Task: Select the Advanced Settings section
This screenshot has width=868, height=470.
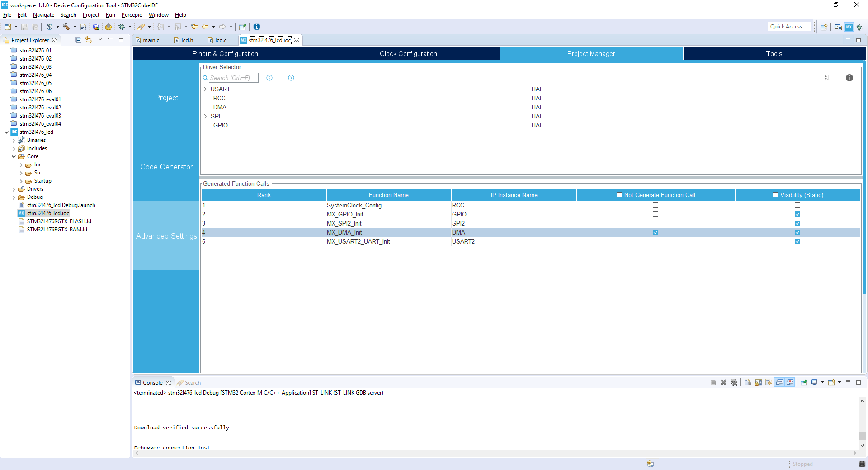Action: tap(166, 236)
